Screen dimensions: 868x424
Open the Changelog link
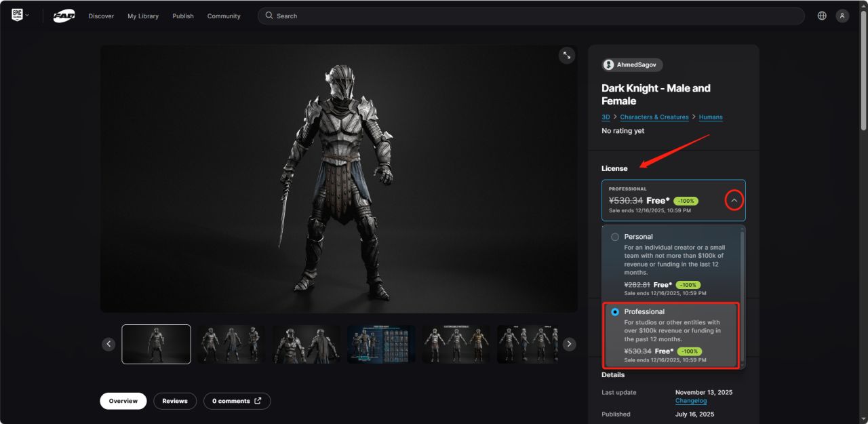[x=691, y=401]
